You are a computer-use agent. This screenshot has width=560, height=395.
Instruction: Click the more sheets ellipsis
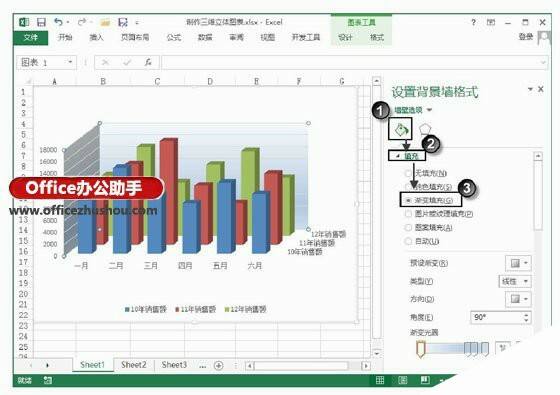pyautogui.click(x=202, y=366)
